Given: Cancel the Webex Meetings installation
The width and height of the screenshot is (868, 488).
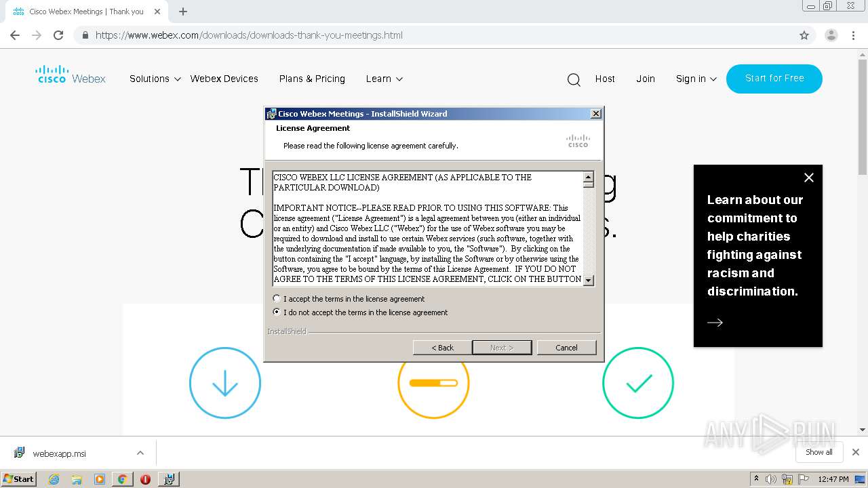Looking at the screenshot, I should (x=566, y=347).
